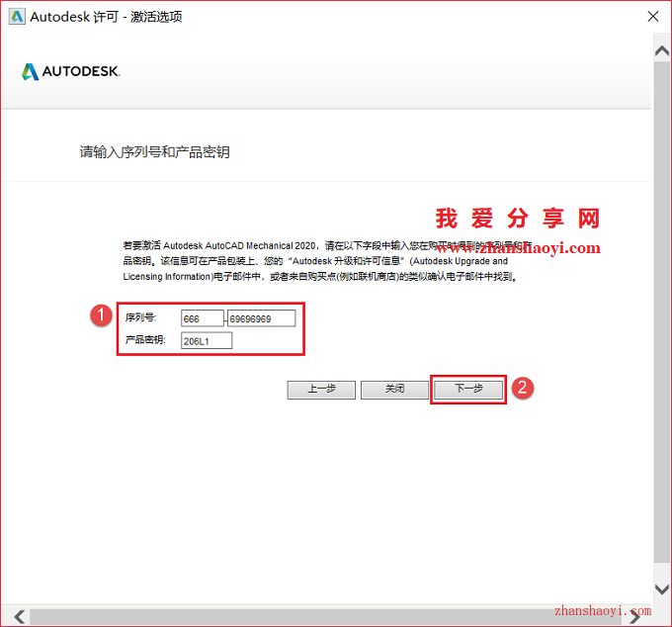Screen dimensions: 672x627
Task: Click the window title 'Autodesk 许可 - 激活选项'
Action: (106, 16)
